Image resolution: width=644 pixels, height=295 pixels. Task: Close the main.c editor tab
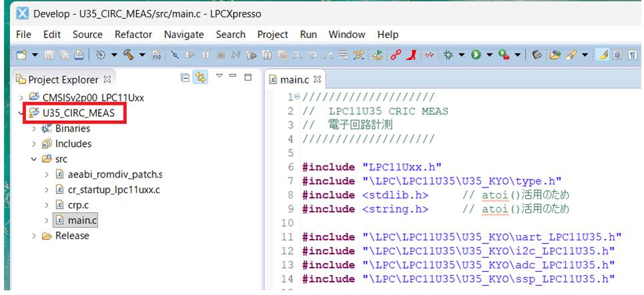click(x=318, y=79)
